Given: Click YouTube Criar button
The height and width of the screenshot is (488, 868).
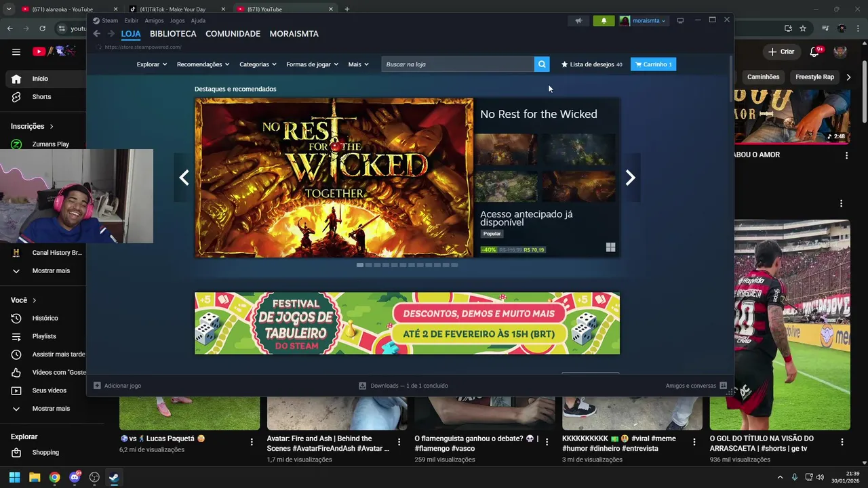Looking at the screenshot, I should click(x=781, y=52).
